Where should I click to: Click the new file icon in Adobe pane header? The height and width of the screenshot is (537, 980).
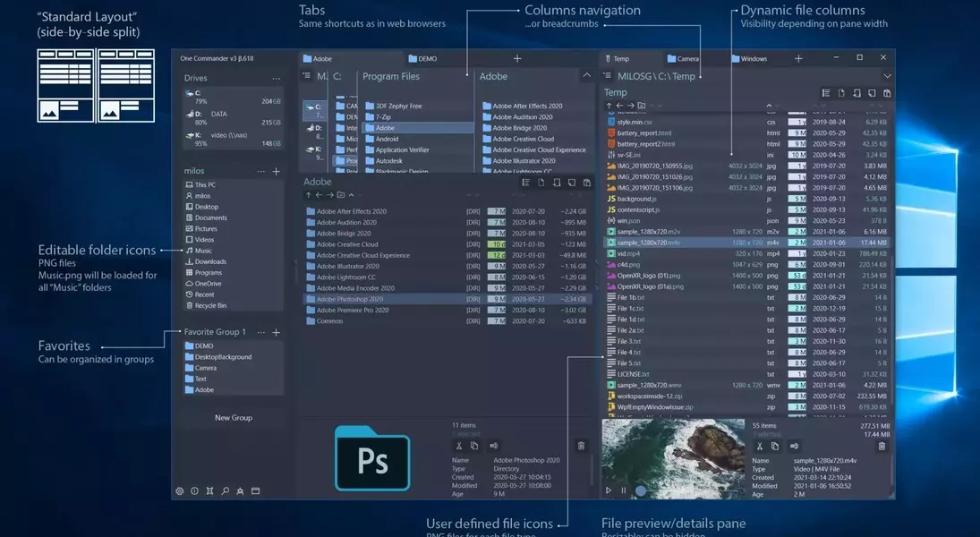pos(541,183)
